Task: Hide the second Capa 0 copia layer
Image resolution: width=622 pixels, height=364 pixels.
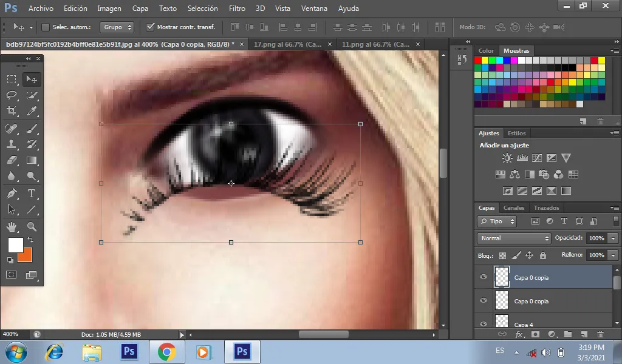Action: (x=483, y=301)
